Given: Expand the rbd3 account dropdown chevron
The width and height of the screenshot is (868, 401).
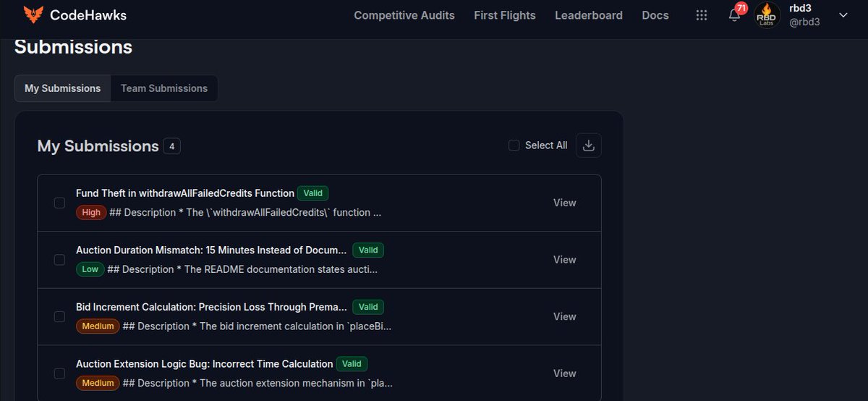Looking at the screenshot, I should (843, 15).
